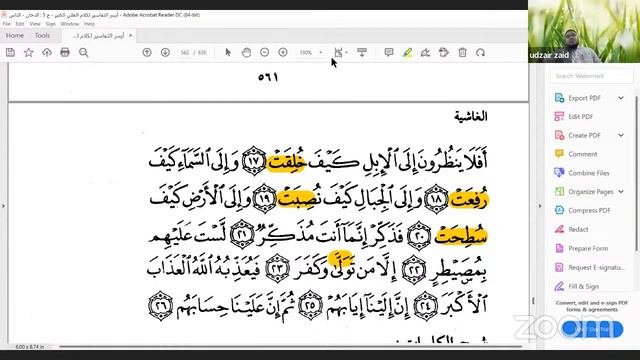Open the Edit menu
This screenshot has width=640, height=360.
(x=20, y=24)
